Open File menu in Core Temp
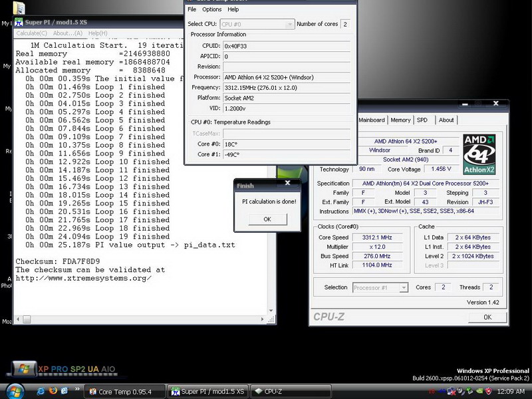The image size is (532, 399). [x=192, y=9]
